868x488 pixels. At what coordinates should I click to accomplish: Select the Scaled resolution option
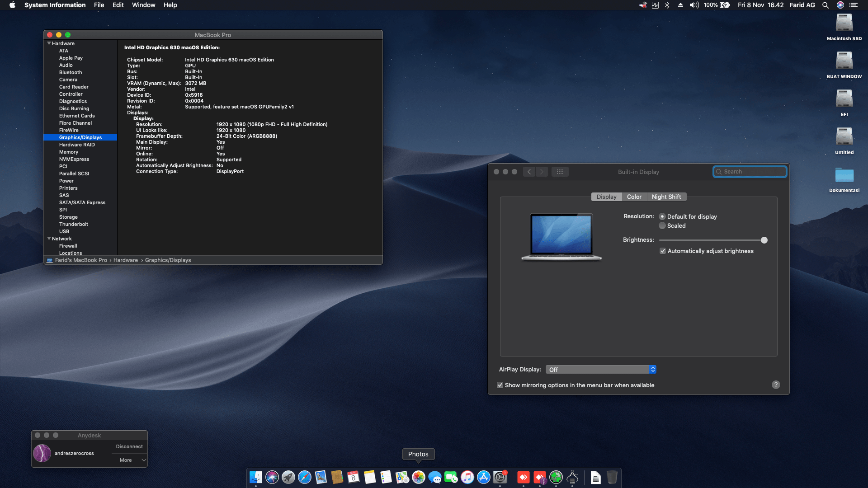pyautogui.click(x=662, y=225)
